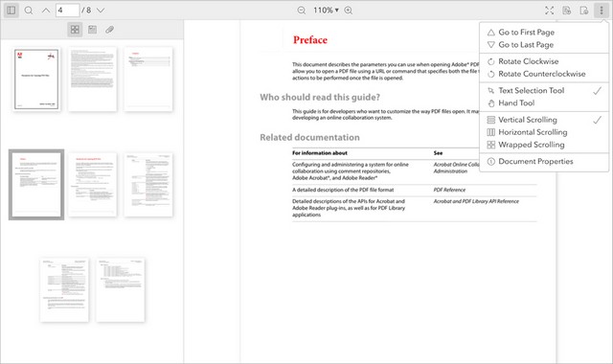Select Vertical Scrolling mode
This screenshot has height=364, width=613.
pyautogui.click(x=544, y=120)
